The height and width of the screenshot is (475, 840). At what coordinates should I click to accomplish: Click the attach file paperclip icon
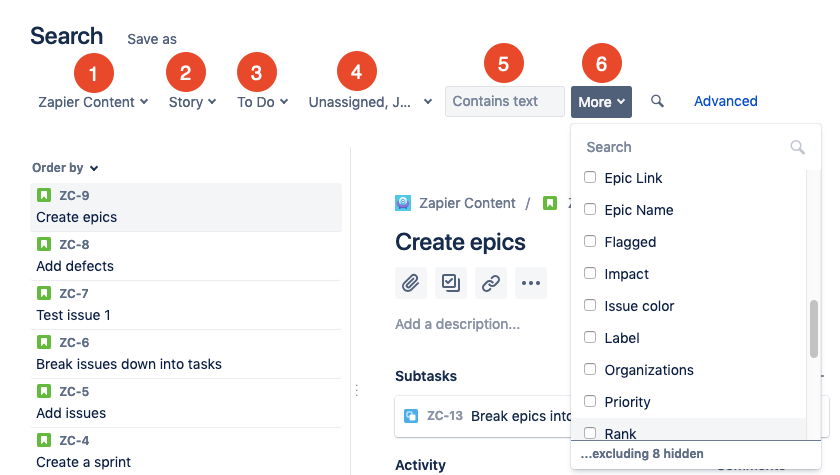tap(411, 283)
